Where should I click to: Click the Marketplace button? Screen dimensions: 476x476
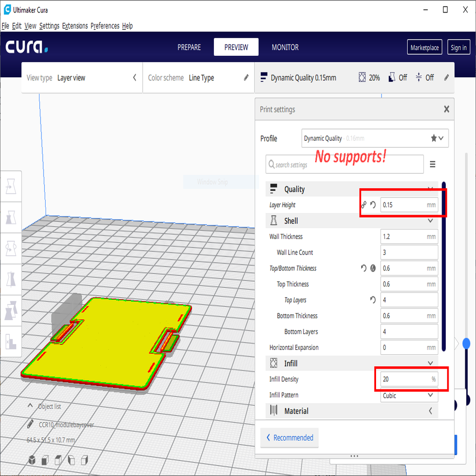[x=424, y=47]
